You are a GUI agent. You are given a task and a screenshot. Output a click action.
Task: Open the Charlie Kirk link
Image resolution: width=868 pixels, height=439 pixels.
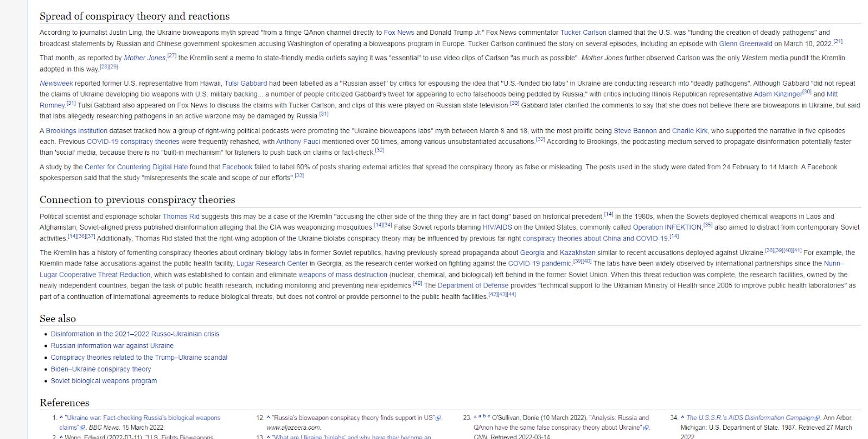[690, 131]
